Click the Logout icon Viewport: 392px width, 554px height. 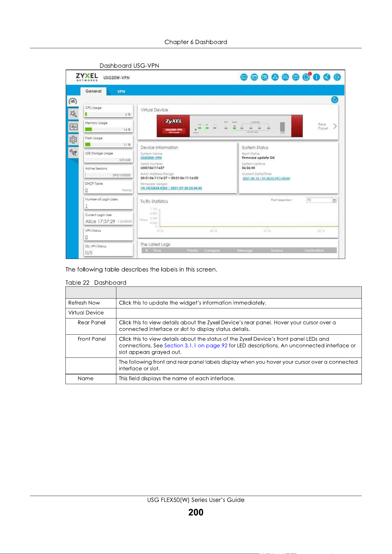pos(337,77)
